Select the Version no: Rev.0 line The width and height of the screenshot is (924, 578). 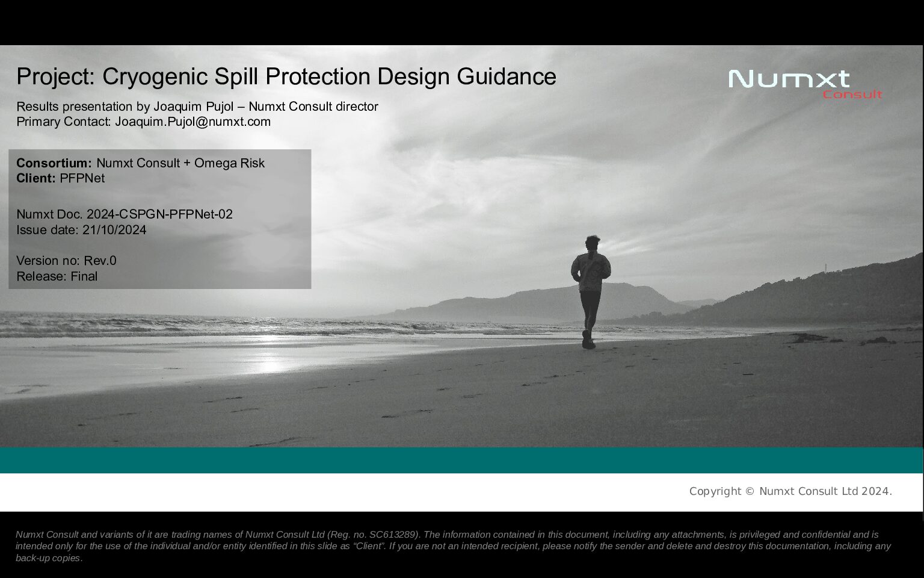click(x=66, y=261)
